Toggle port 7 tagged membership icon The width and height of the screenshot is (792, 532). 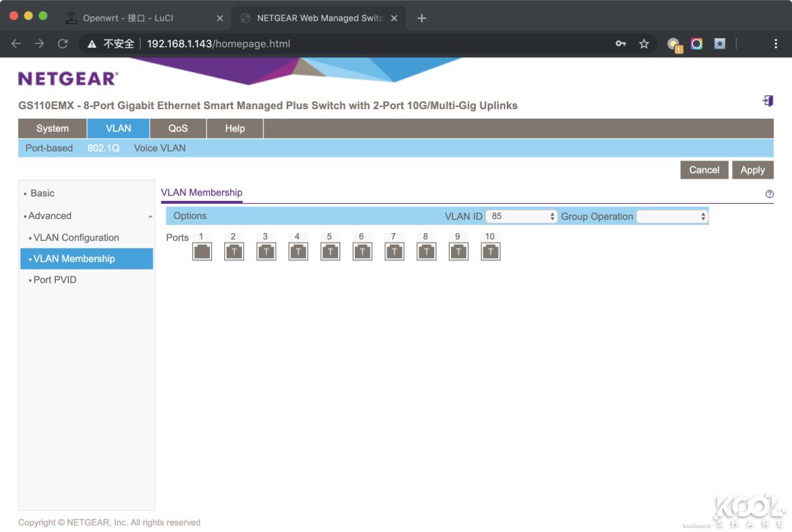pyautogui.click(x=395, y=251)
